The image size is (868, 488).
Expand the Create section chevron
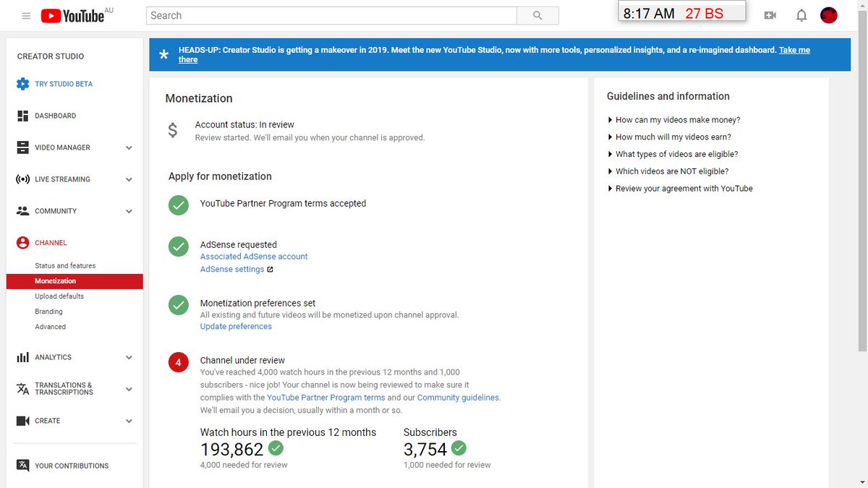pos(129,421)
